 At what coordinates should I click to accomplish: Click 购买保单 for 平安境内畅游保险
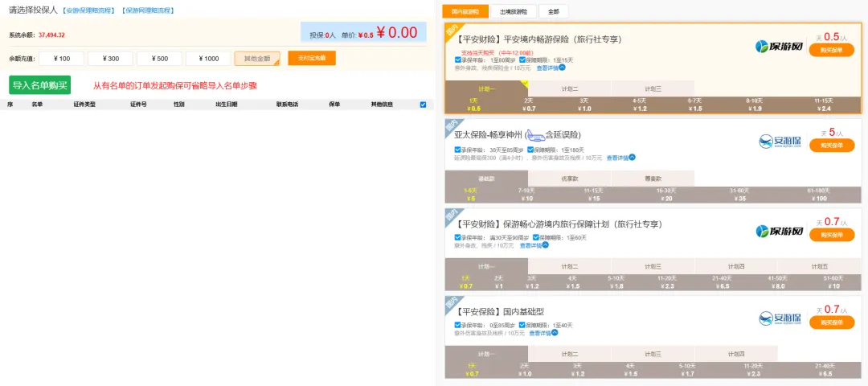pos(832,50)
